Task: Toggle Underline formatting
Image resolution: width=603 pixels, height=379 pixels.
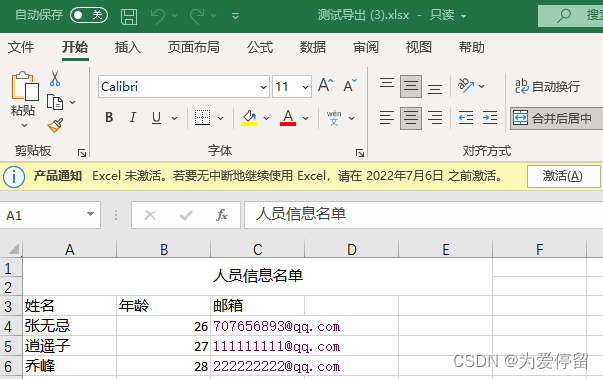Action: (156, 117)
